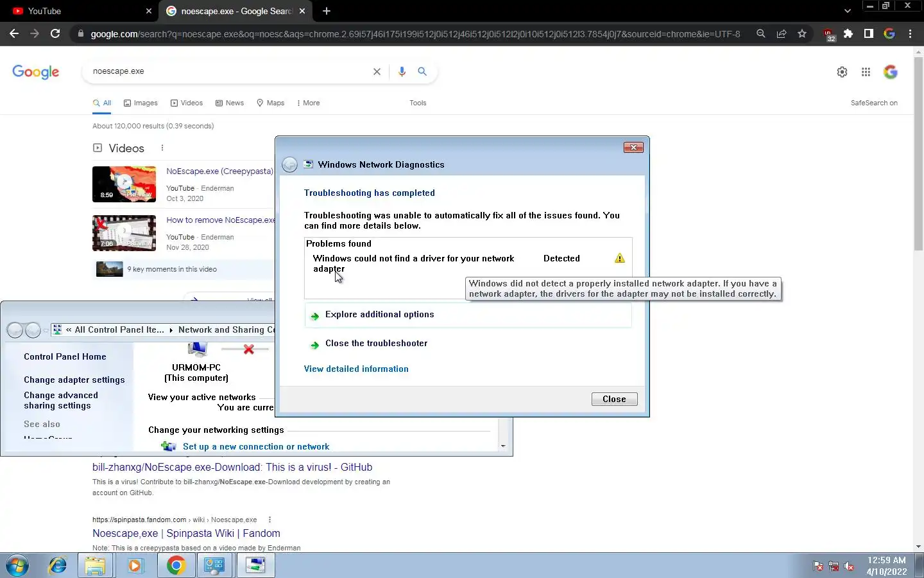Viewport: 924px width, 578px height.
Task: Open the Action Center flag tray icon
Action: [818, 566]
